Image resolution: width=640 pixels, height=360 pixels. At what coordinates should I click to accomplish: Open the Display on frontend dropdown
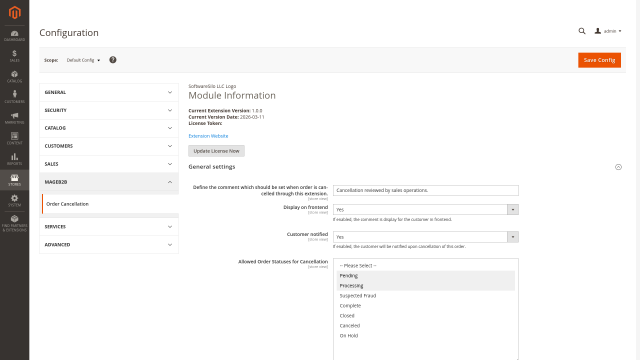pos(426,209)
